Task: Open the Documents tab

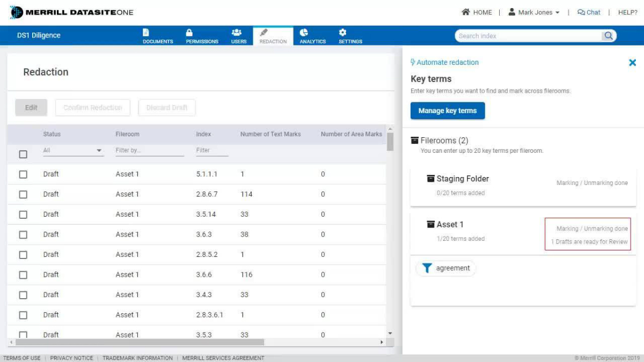Action: (x=158, y=36)
